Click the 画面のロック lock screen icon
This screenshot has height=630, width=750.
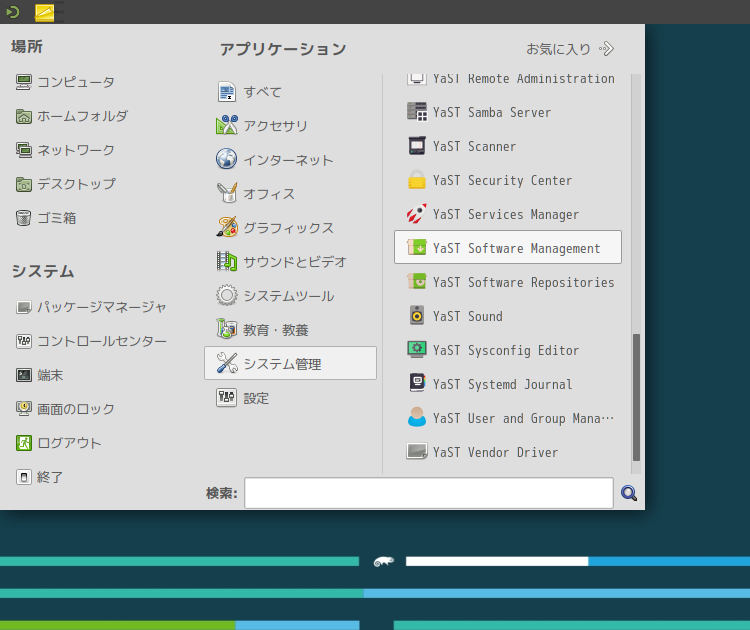pyautogui.click(x=23, y=409)
